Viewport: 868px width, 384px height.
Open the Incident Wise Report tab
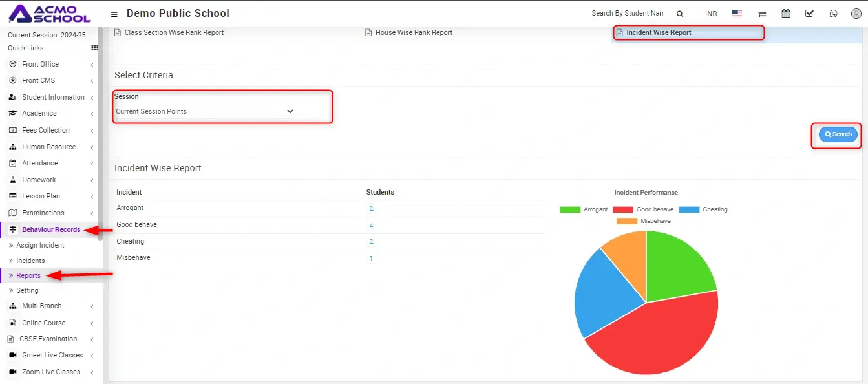point(658,32)
